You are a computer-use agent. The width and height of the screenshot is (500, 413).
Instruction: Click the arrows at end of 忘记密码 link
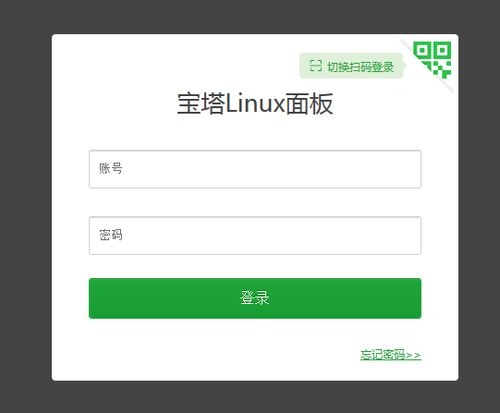pos(413,355)
